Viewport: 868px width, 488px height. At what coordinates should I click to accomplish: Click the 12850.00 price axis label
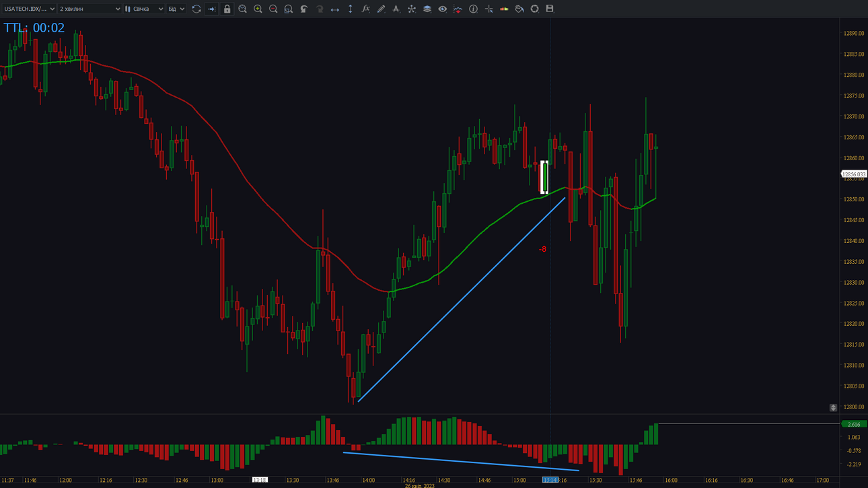tap(854, 199)
